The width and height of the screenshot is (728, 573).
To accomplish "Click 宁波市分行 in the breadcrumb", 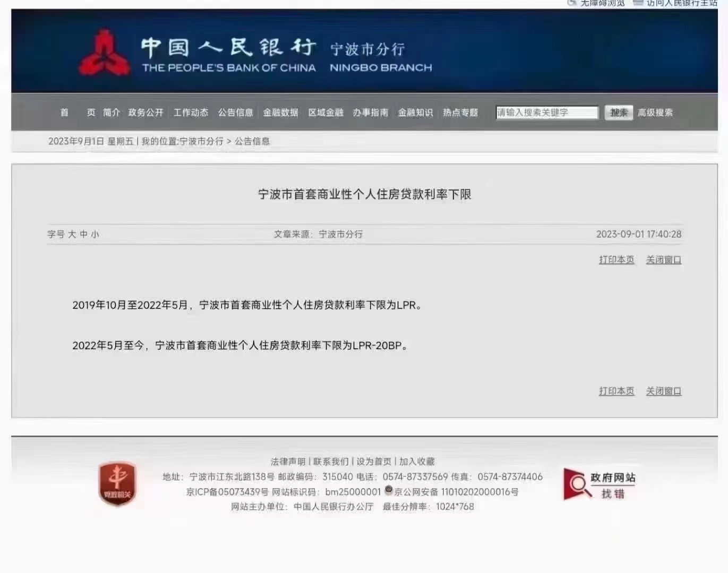I will [x=201, y=141].
